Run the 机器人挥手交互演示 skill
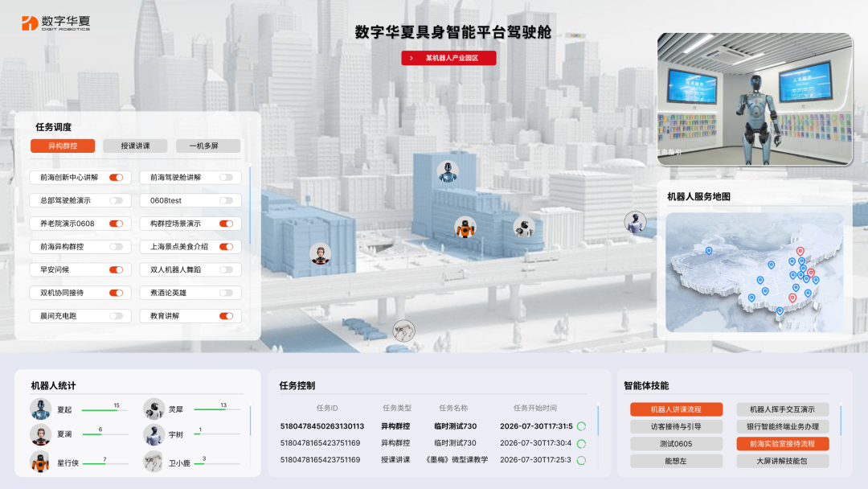Screen dimensions: 868x489 click(782, 409)
